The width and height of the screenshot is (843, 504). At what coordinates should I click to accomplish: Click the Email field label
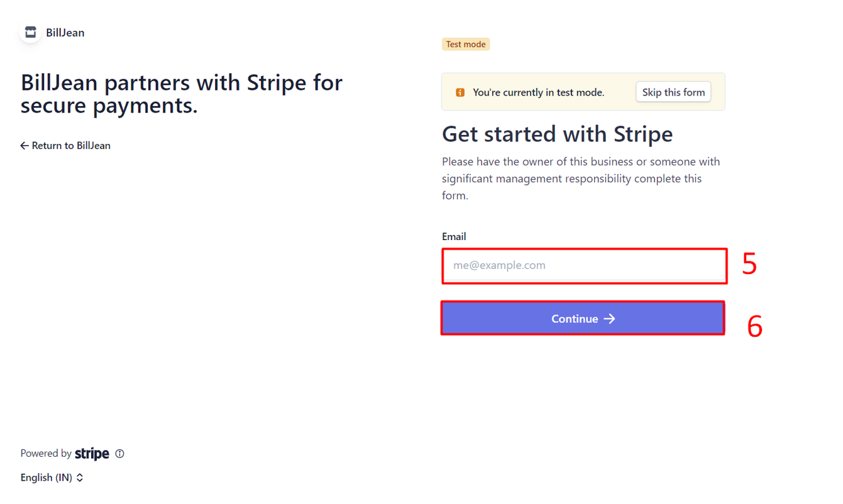pyautogui.click(x=454, y=237)
